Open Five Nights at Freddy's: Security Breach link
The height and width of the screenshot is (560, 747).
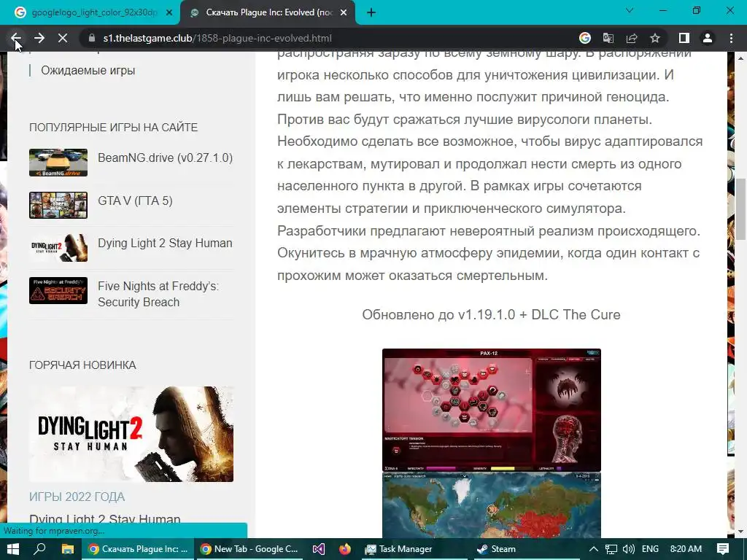coord(158,295)
